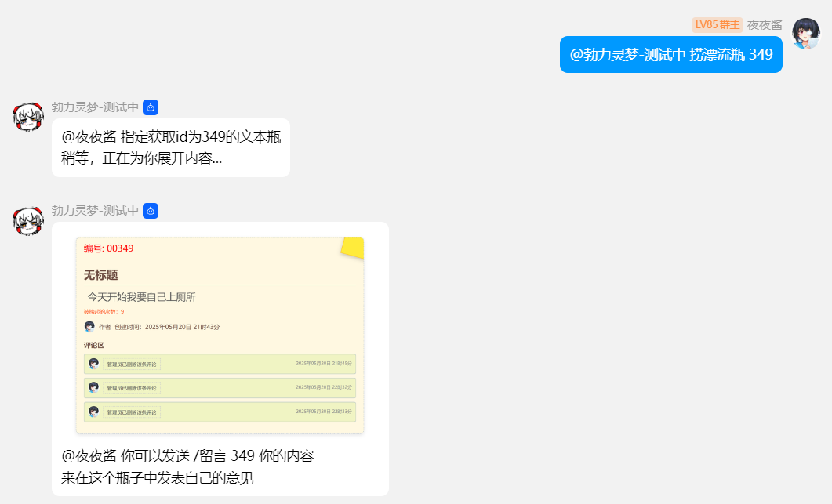Click the text 来在这个瓶子中发表自己的意见
832x504 pixels.
(158, 478)
